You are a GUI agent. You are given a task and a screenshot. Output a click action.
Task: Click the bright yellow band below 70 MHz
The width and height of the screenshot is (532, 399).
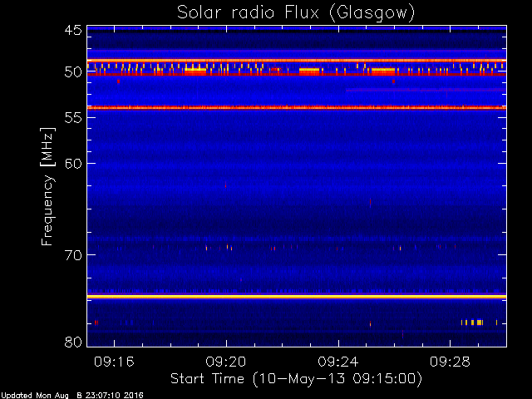(x=297, y=297)
